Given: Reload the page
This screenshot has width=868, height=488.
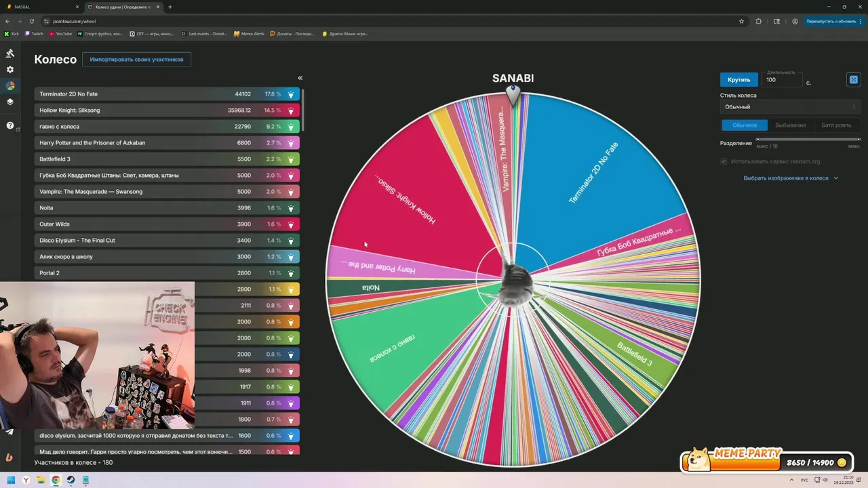Looking at the screenshot, I should pos(32,21).
